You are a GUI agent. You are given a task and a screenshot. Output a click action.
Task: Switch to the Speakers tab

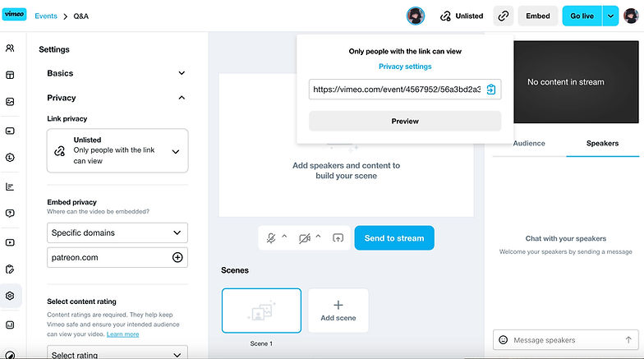point(602,143)
